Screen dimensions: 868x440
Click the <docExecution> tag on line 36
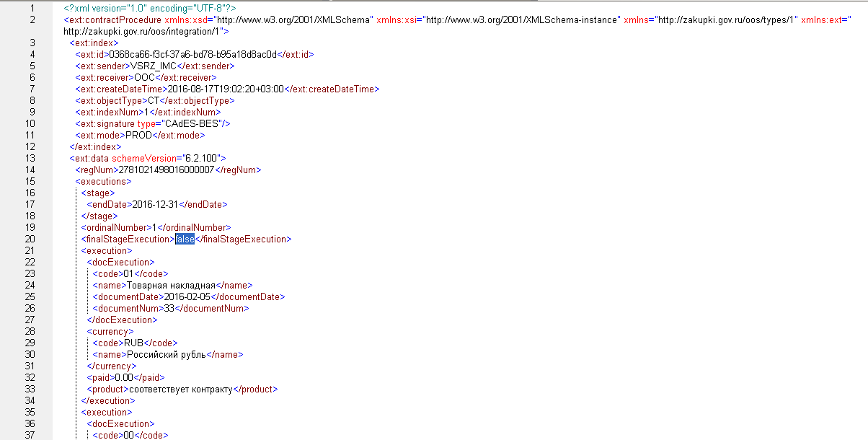pos(120,423)
